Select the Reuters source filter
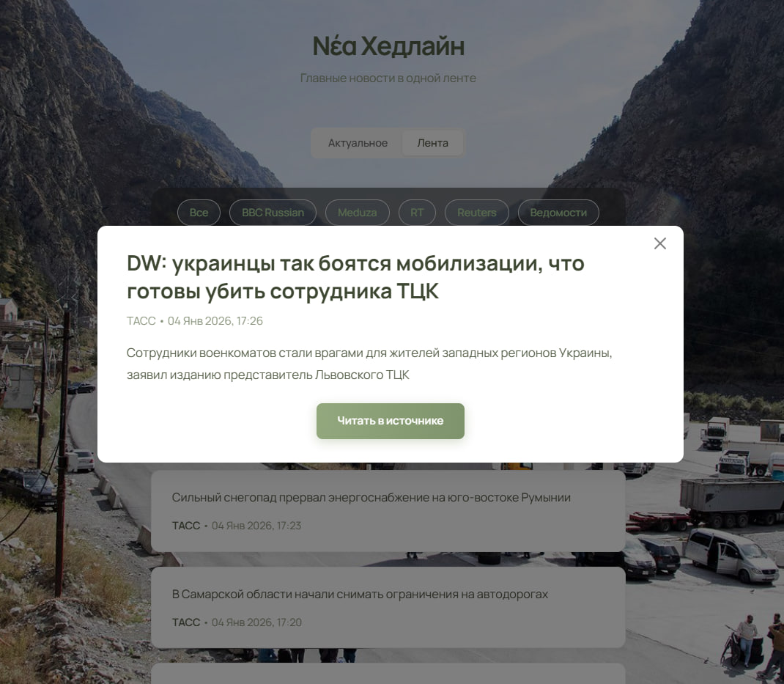This screenshot has width=784, height=684. tap(476, 213)
